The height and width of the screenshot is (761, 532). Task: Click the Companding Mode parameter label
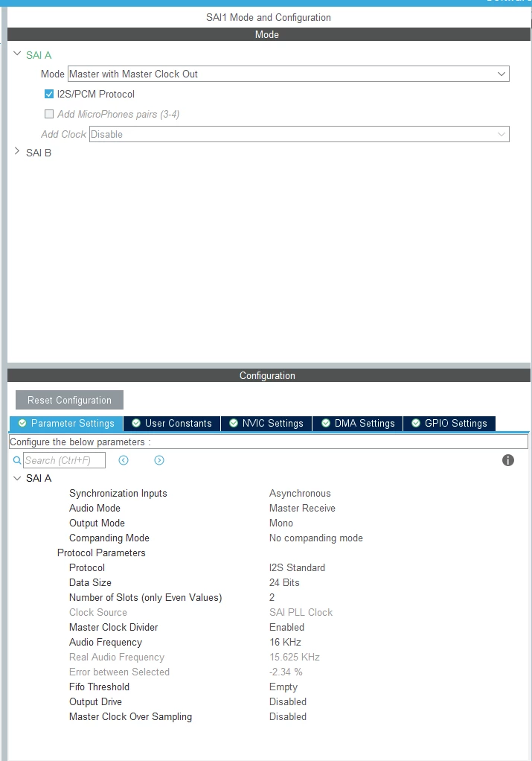coord(109,538)
